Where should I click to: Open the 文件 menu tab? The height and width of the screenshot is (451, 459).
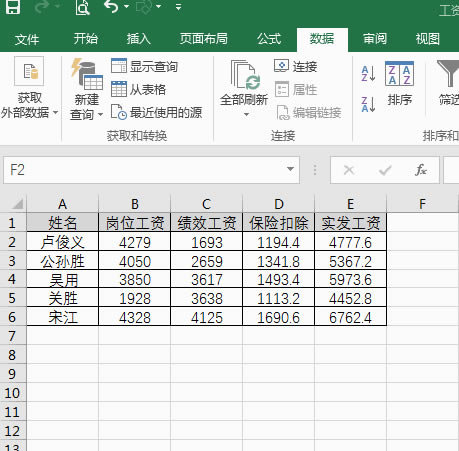pyautogui.click(x=27, y=40)
